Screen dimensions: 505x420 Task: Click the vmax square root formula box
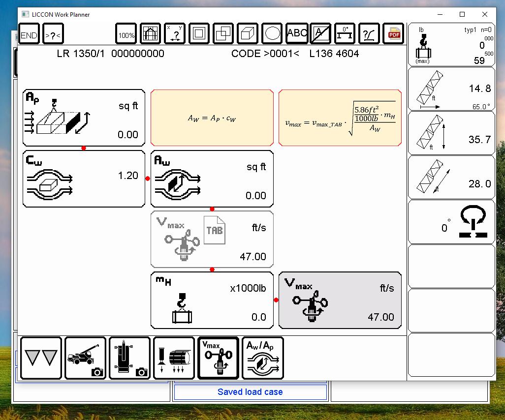click(x=340, y=118)
